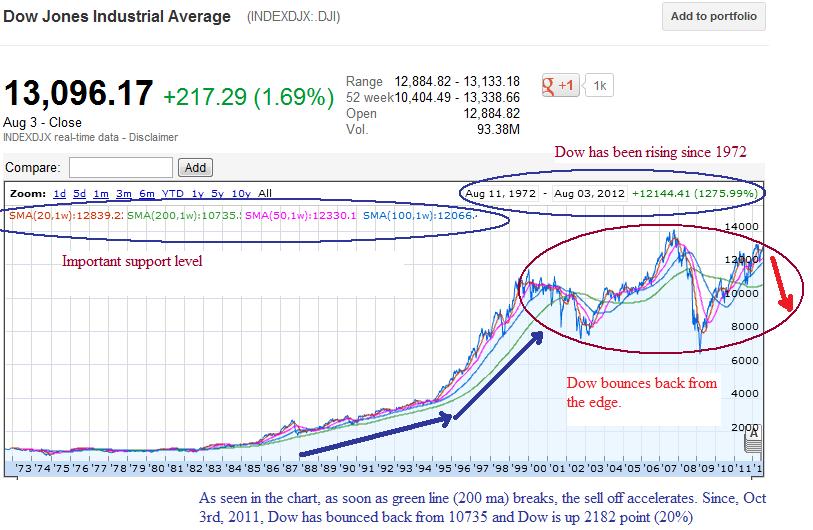Click the 14000 axis label

point(741,227)
